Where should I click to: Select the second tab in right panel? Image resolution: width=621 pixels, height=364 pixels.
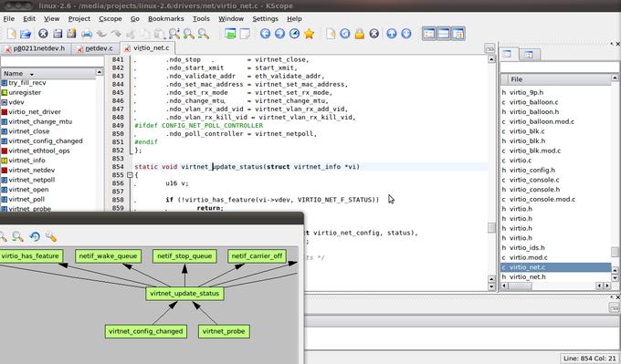tap(529, 55)
